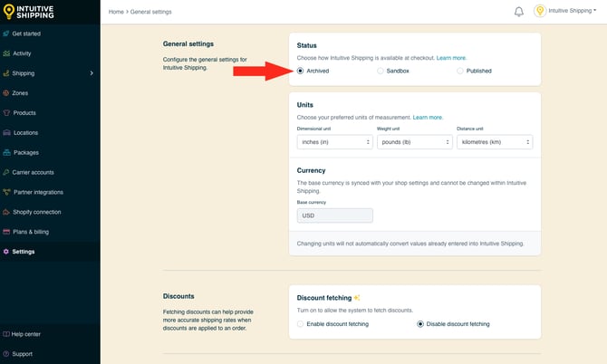
Task: Click the Currency heading
Action: [311, 170]
